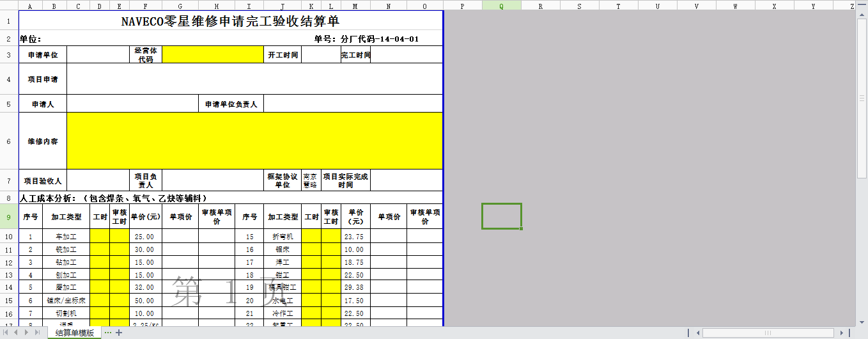Select the 冷作工 cell
868x339 pixels.
pos(283,313)
